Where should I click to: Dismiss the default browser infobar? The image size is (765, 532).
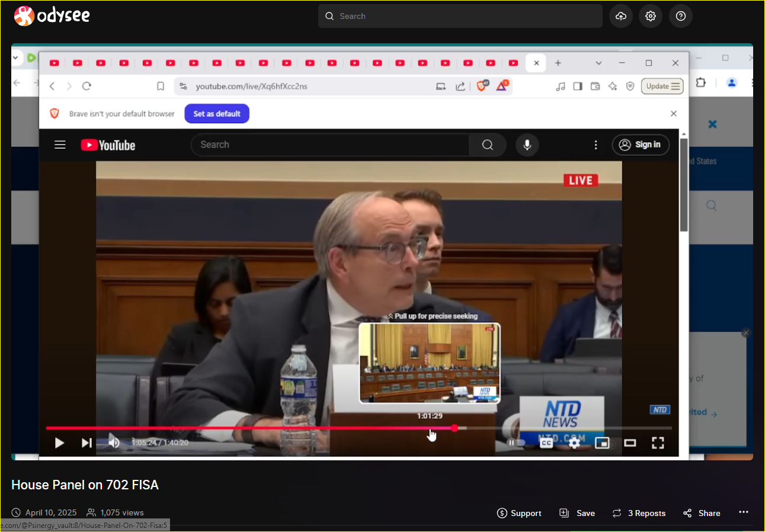pyautogui.click(x=674, y=113)
